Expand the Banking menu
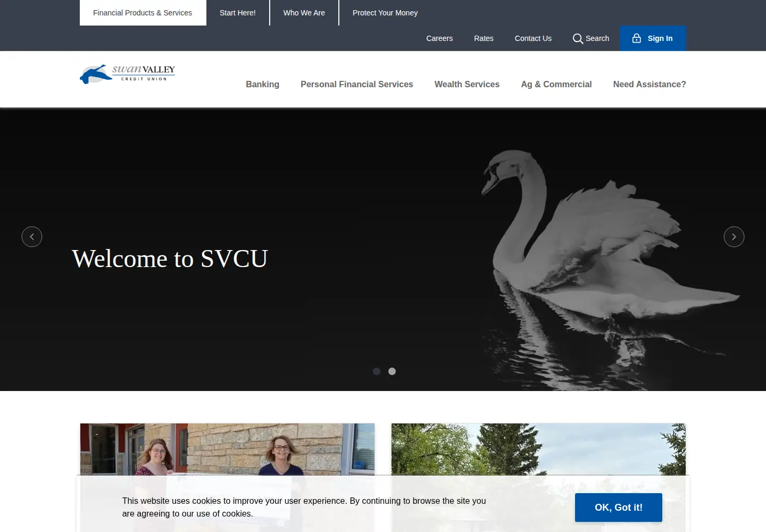The image size is (766, 532). point(262,84)
